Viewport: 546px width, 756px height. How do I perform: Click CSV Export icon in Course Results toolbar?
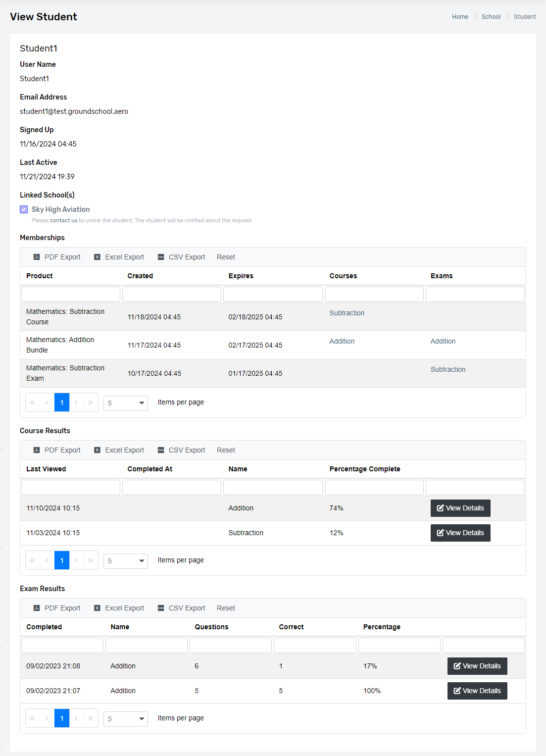click(161, 450)
